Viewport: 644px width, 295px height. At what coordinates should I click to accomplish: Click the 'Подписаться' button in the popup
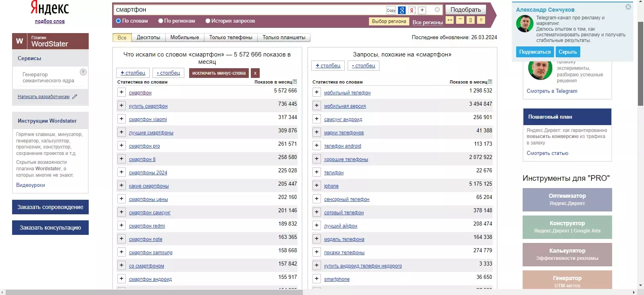pos(535,52)
